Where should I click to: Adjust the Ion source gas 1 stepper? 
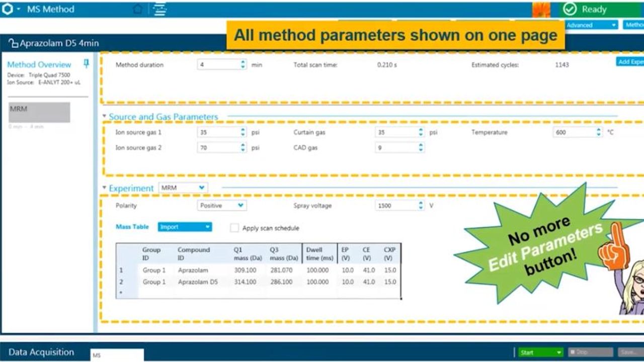[244, 132]
